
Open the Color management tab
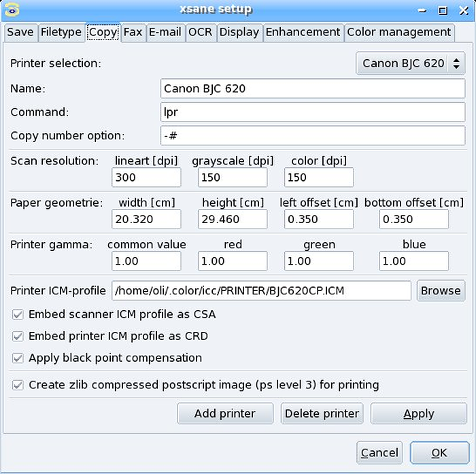(399, 32)
